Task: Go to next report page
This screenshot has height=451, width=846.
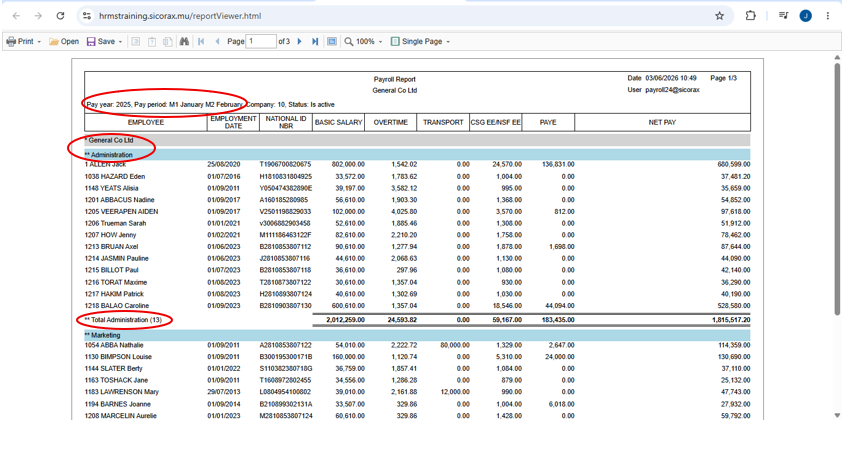Action: (299, 42)
